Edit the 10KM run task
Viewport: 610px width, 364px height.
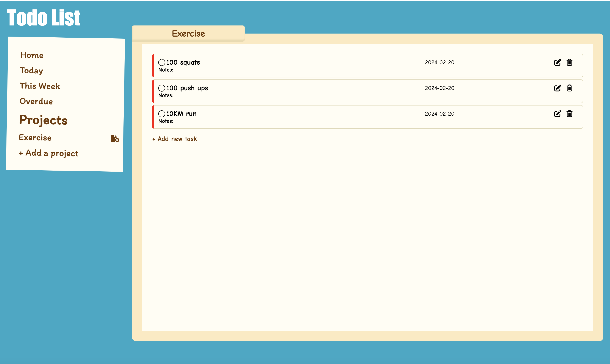click(x=557, y=114)
